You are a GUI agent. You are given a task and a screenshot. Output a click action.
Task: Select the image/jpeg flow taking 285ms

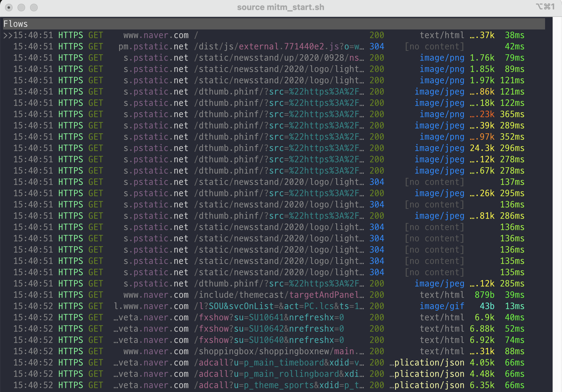(x=274, y=283)
